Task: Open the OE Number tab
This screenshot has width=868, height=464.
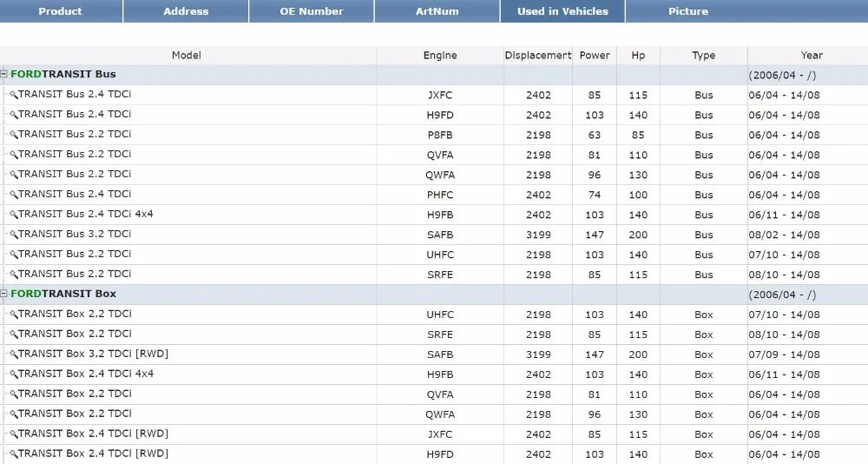Action: (x=312, y=11)
